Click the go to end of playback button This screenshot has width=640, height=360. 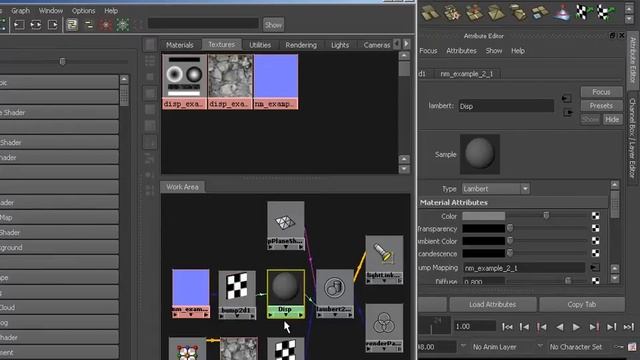pos(629,327)
